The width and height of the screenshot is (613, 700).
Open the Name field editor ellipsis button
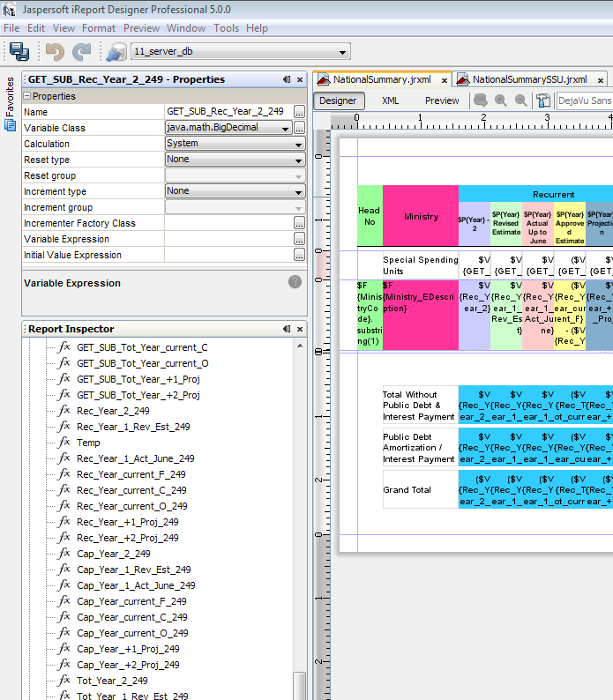(299, 112)
